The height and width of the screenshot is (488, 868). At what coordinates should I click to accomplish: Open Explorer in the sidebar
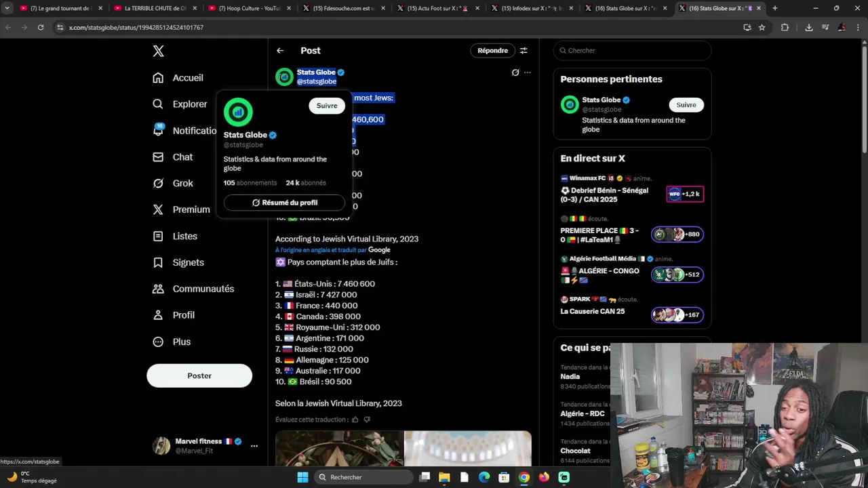[x=180, y=104]
